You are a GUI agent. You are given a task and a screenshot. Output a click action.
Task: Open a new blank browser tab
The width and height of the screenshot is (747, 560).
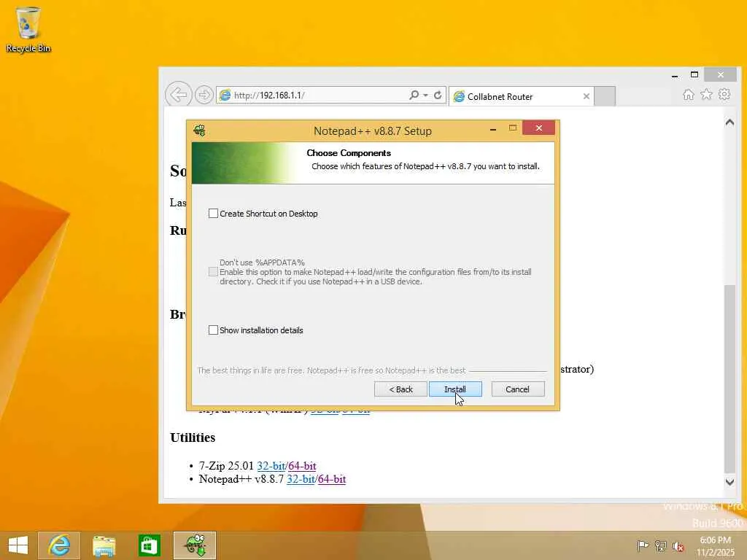[605, 96]
